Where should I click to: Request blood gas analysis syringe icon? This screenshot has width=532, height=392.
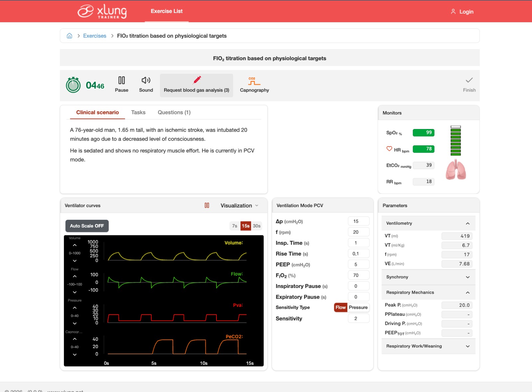[197, 80]
